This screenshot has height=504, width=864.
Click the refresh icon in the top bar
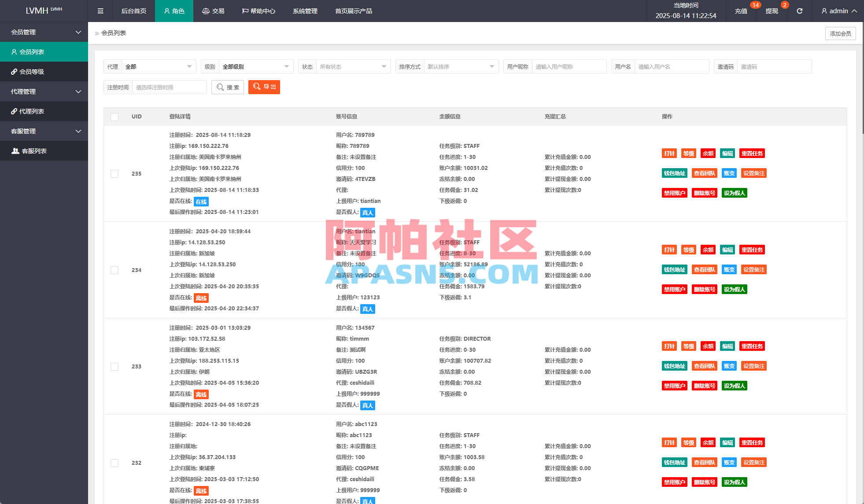(x=800, y=11)
